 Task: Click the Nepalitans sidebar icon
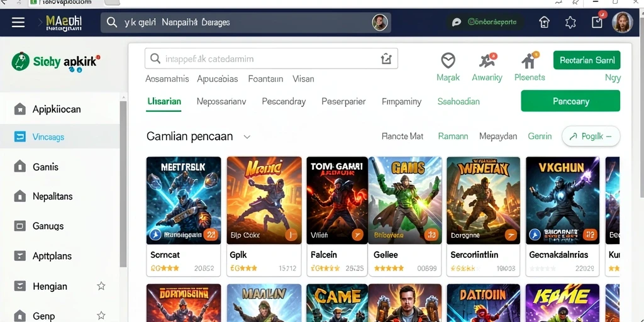click(19, 196)
